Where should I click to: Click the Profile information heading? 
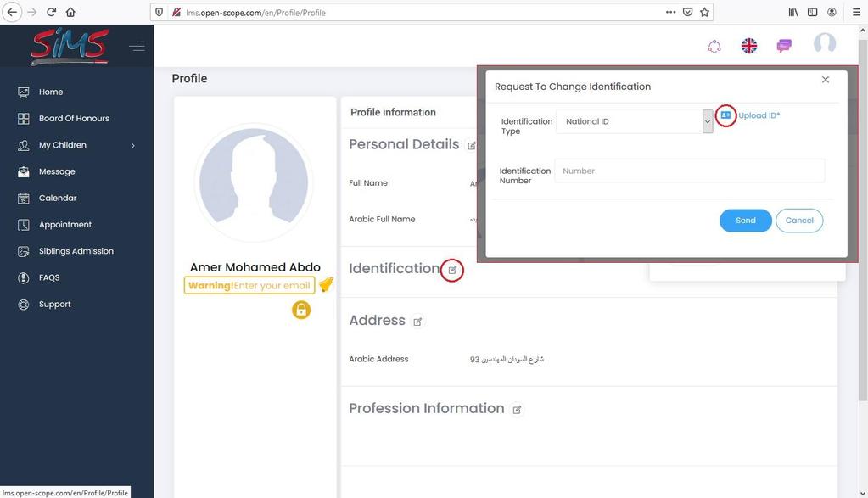click(393, 112)
